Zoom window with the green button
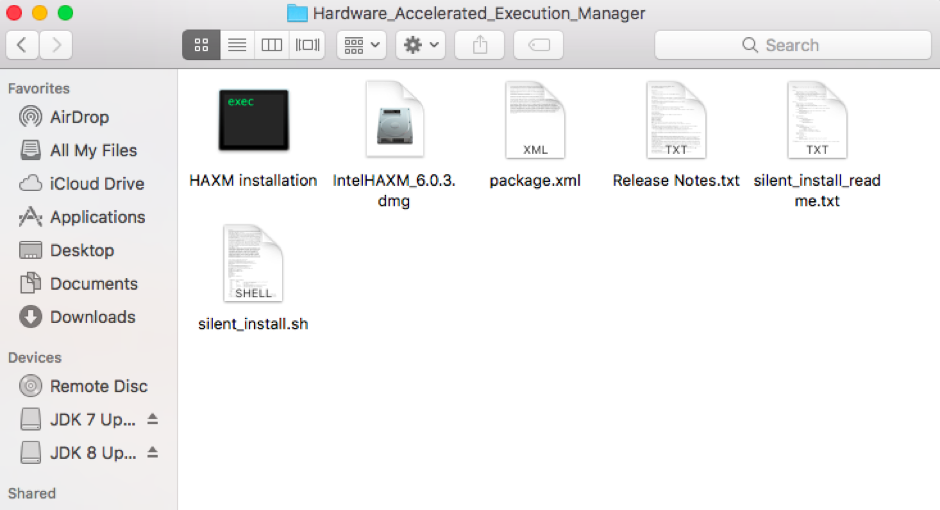The image size is (940, 510). pos(65,13)
